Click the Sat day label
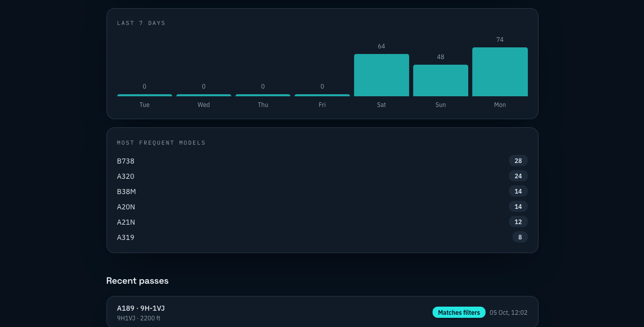This screenshot has height=327, width=644. click(x=382, y=105)
